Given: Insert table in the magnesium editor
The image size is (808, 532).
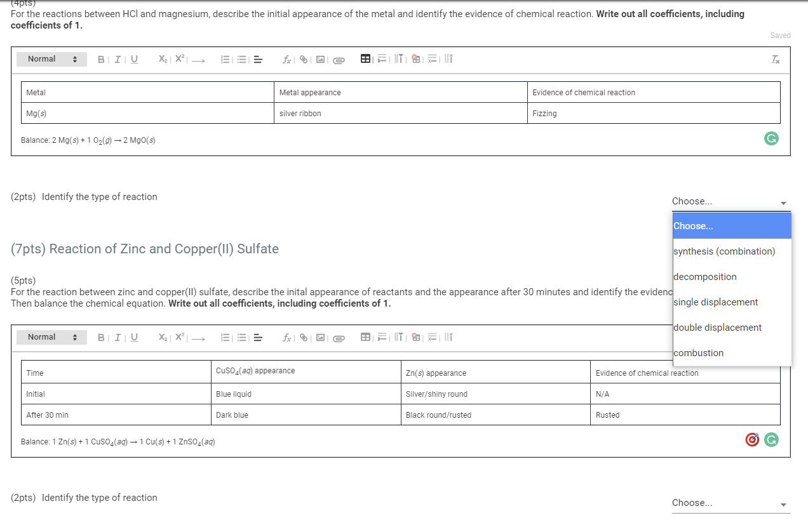Looking at the screenshot, I should [366, 59].
